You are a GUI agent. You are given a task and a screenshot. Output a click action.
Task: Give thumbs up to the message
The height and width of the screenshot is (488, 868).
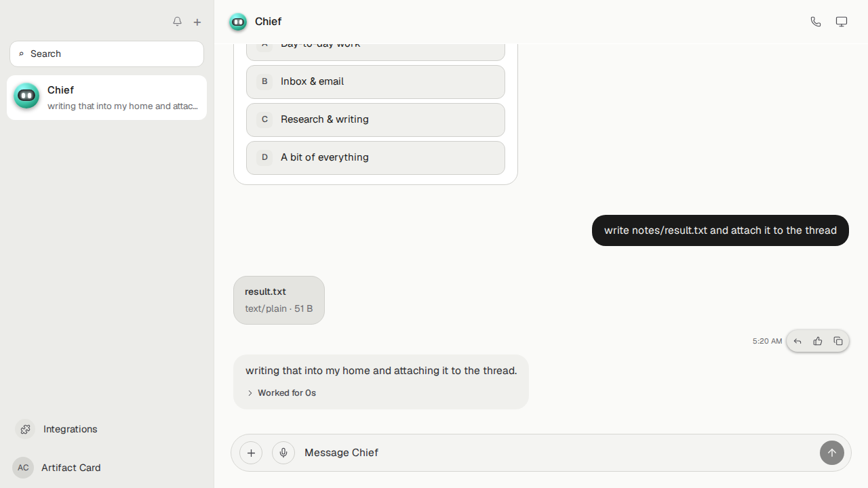[x=818, y=341]
